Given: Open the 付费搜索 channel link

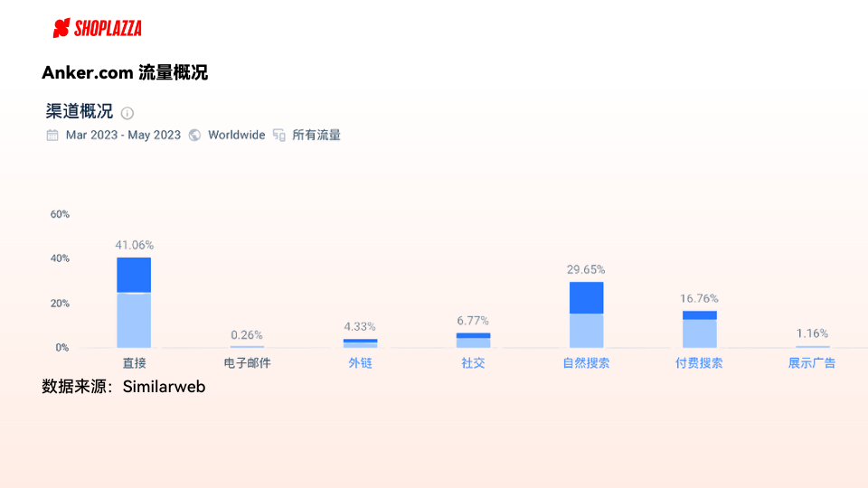Looking at the screenshot, I should [699, 363].
